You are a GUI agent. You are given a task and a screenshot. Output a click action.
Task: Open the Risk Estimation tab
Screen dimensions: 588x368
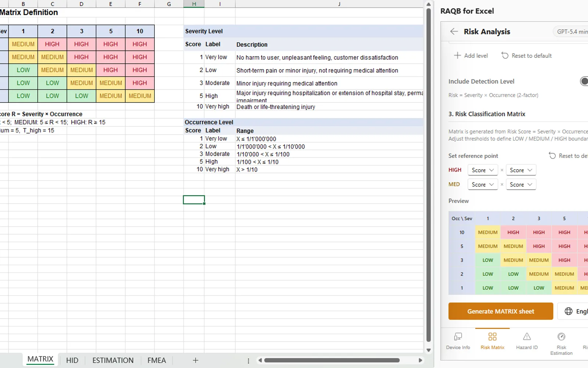561,343
